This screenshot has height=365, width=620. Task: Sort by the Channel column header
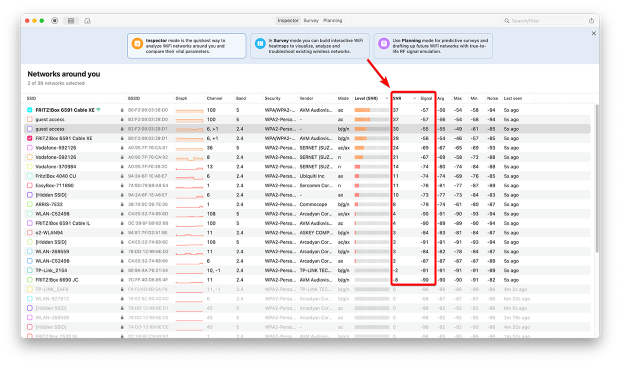click(x=214, y=98)
